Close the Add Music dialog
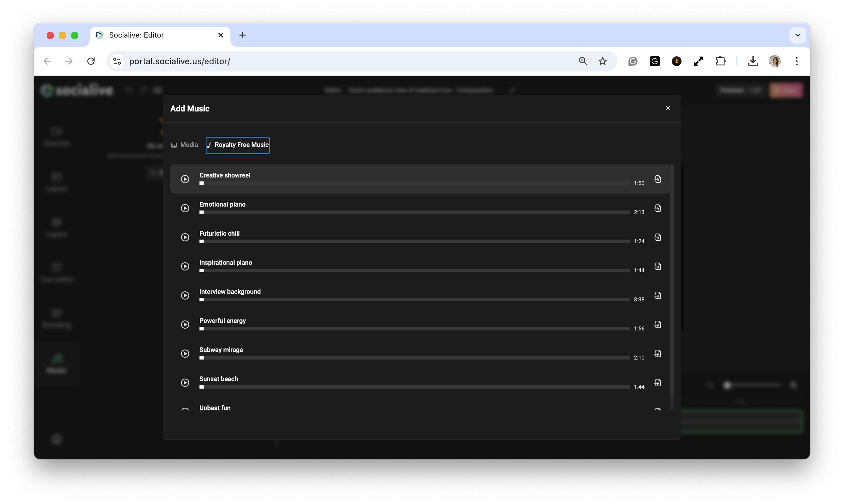844x504 pixels. click(x=668, y=108)
